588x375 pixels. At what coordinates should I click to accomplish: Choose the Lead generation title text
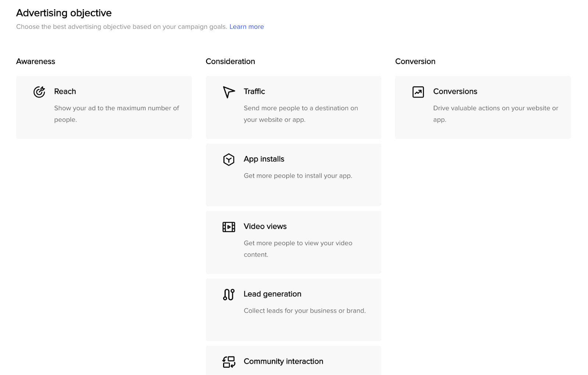point(272,294)
